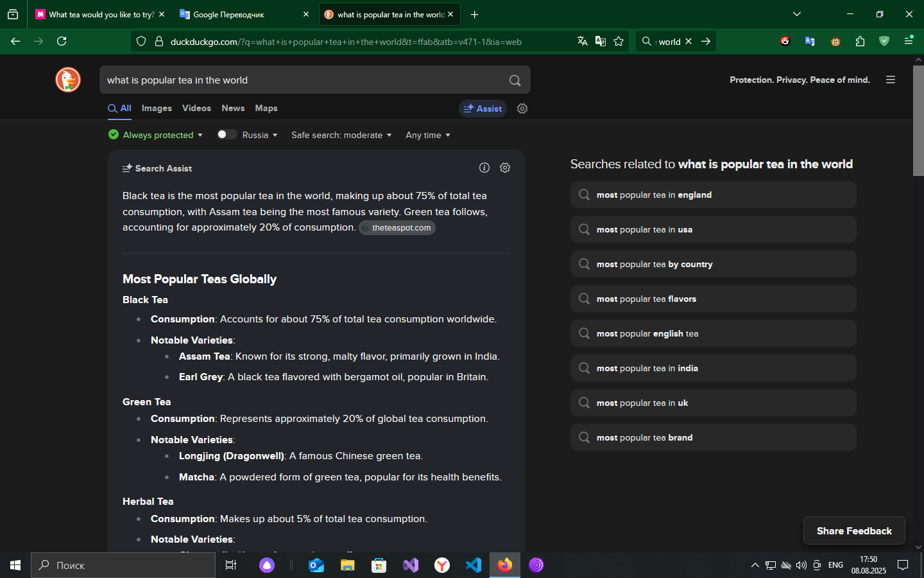Open the browser extensions puzzle icon
Screen dimensions: 924x578
860,41
